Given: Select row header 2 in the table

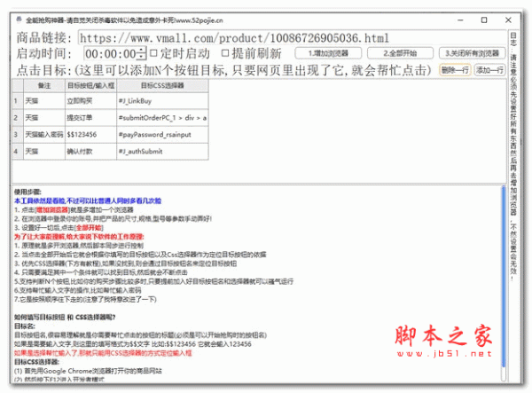Looking at the screenshot, I should (18, 118).
